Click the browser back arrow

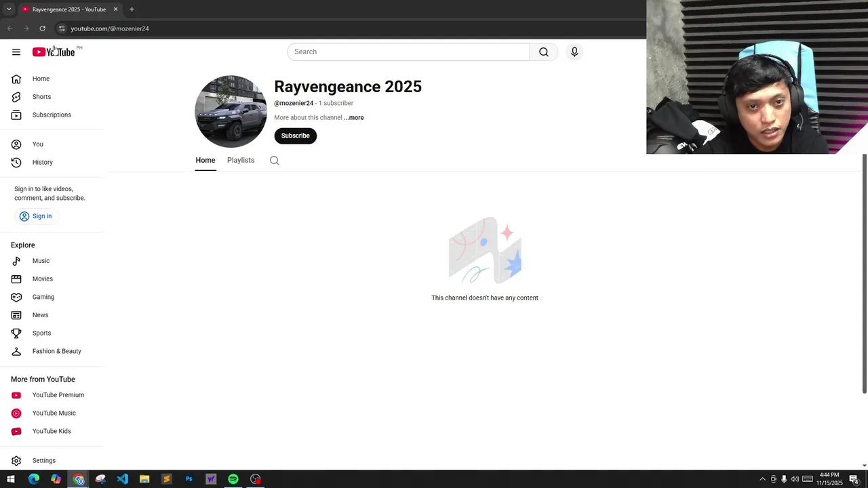point(10,28)
